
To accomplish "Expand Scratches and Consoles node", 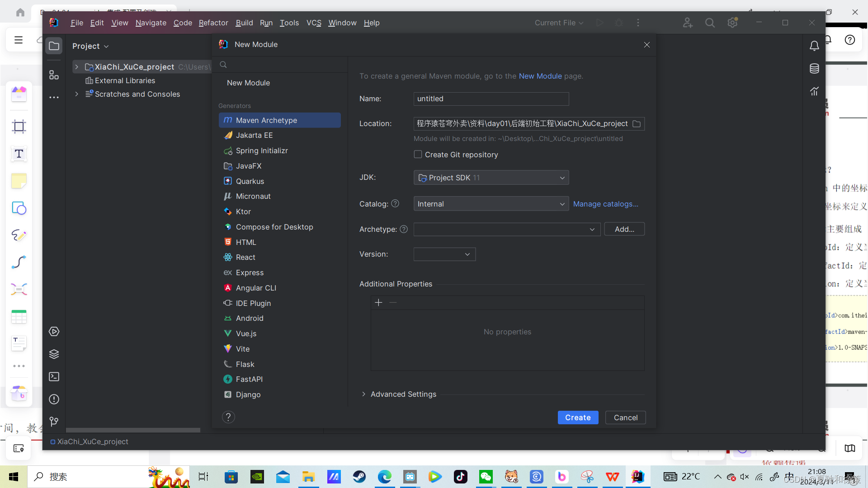I will click(77, 94).
